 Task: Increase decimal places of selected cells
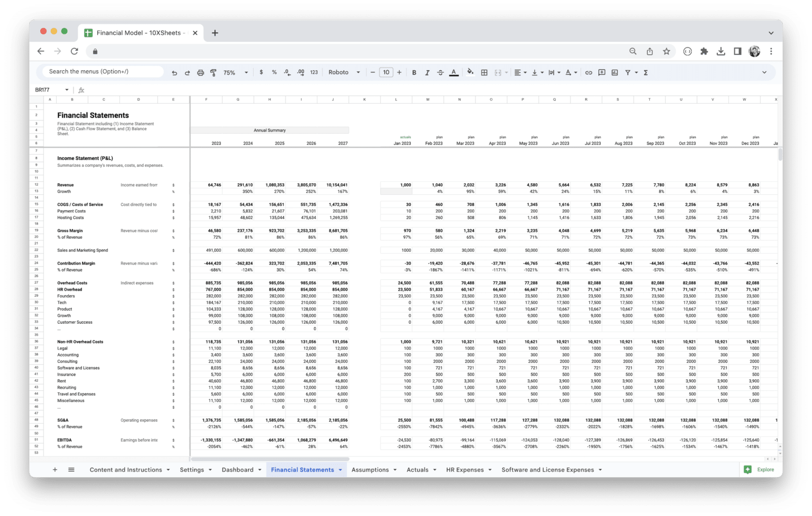click(x=300, y=72)
